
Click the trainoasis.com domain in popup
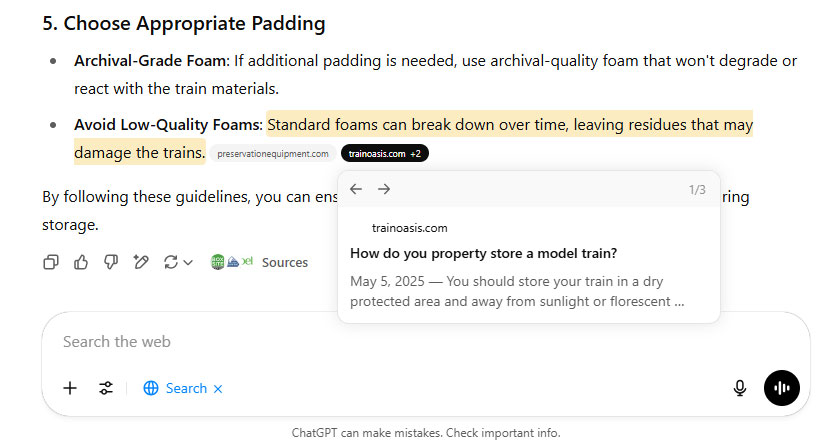(x=409, y=228)
